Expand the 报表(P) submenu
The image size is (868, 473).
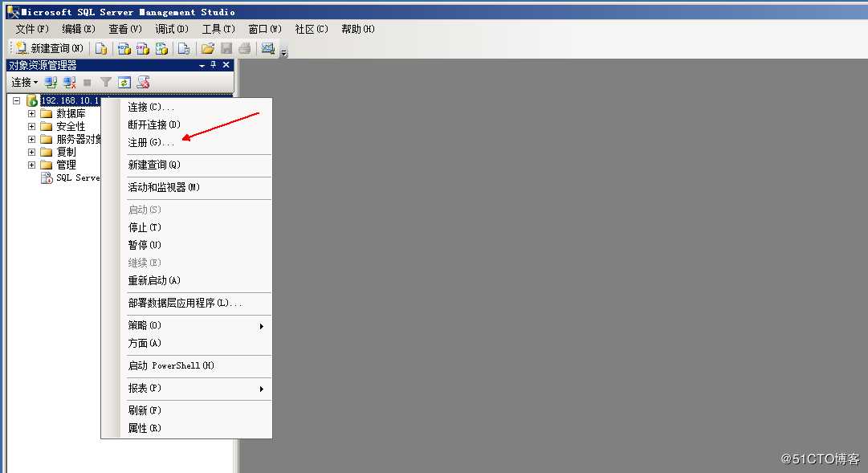click(x=186, y=388)
